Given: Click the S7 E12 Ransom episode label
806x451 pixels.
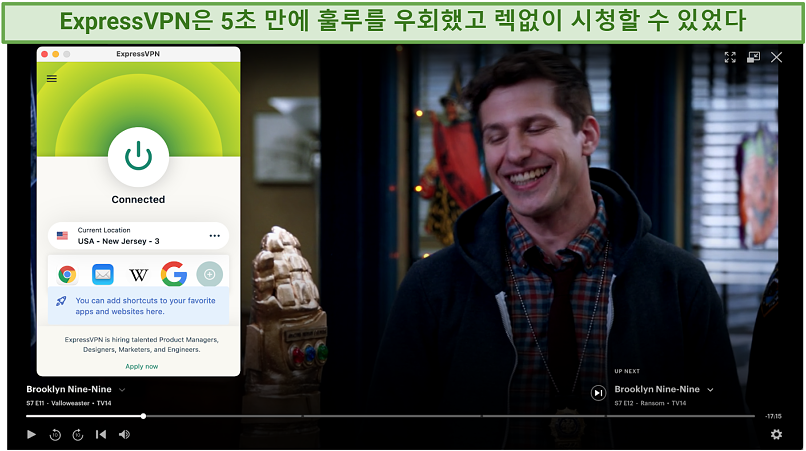Looking at the screenshot, I should pos(650,403).
